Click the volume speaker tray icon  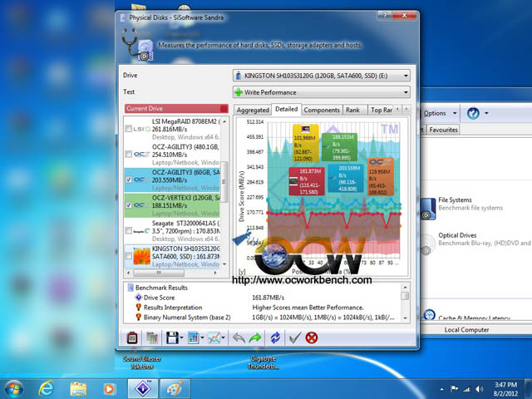[x=479, y=389]
